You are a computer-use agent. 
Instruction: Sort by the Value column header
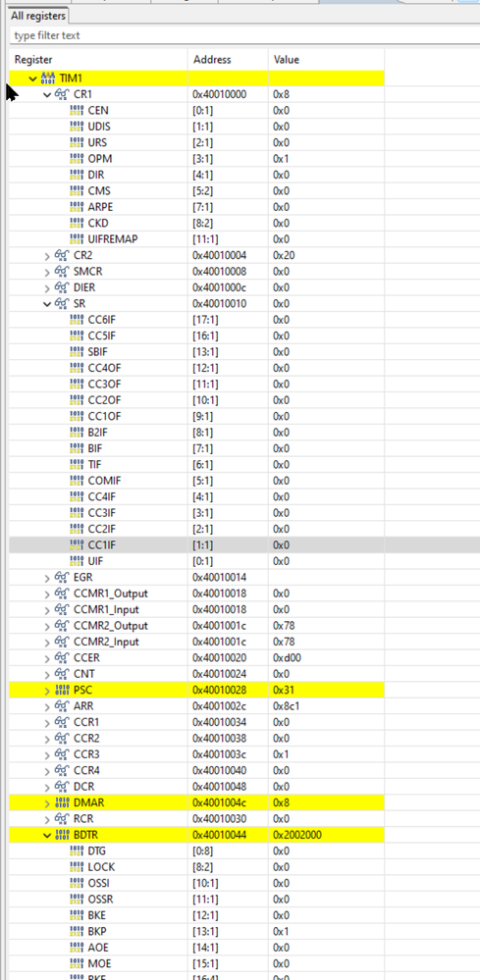[x=326, y=60]
